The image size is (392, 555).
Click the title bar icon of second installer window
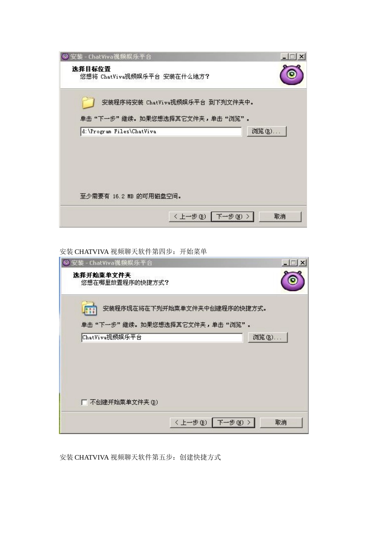click(66, 263)
